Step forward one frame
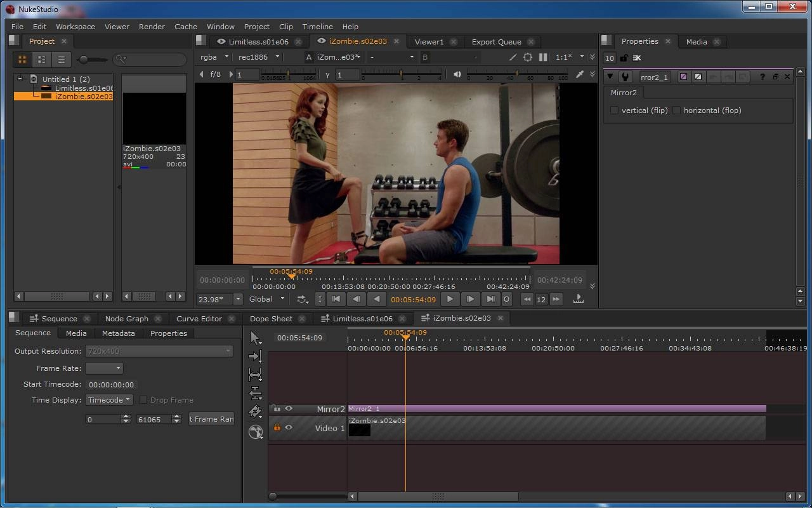Screen dimensions: 812x508 (x=470, y=299)
